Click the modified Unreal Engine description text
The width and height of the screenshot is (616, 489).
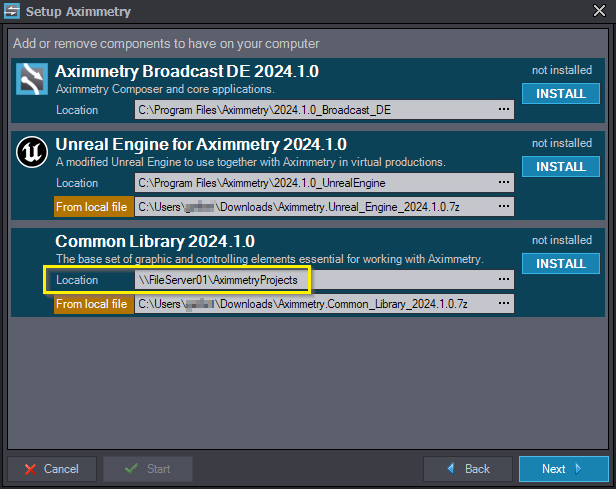point(250,162)
